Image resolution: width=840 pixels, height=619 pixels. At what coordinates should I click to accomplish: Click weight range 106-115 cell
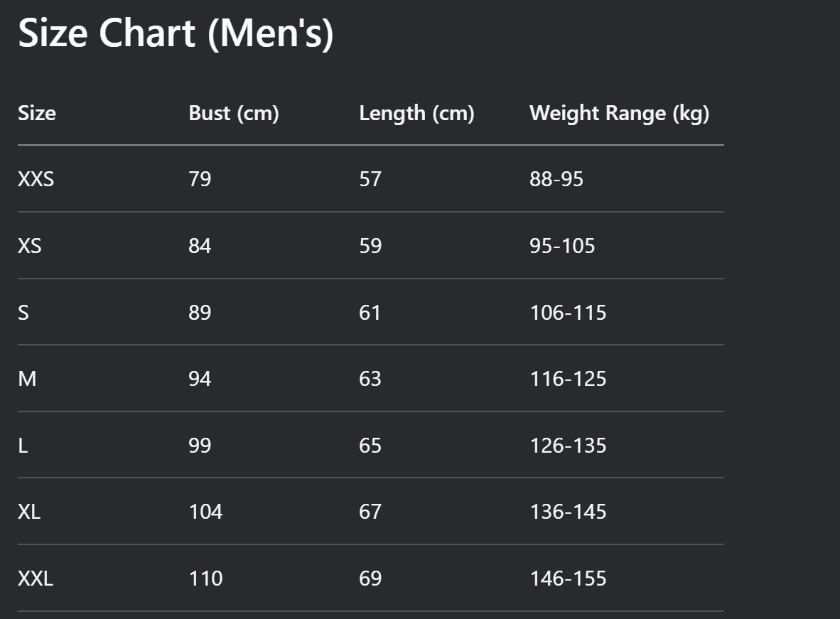click(568, 313)
